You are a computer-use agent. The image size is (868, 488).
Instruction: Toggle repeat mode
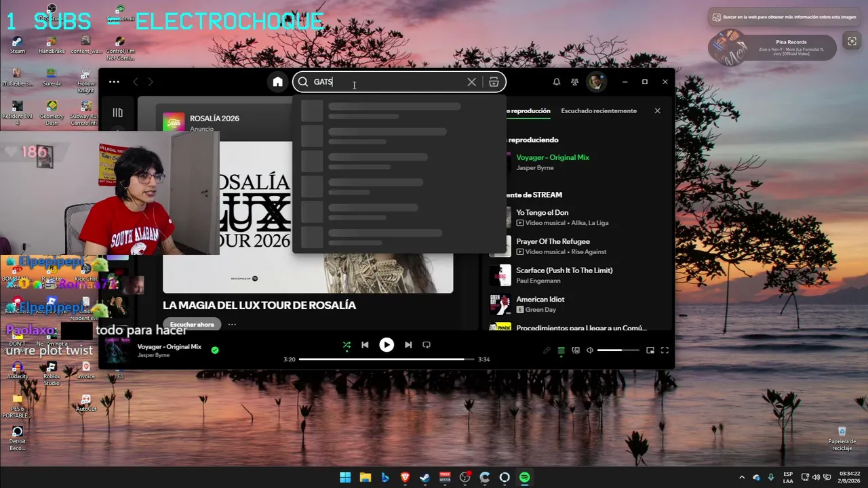click(x=427, y=345)
